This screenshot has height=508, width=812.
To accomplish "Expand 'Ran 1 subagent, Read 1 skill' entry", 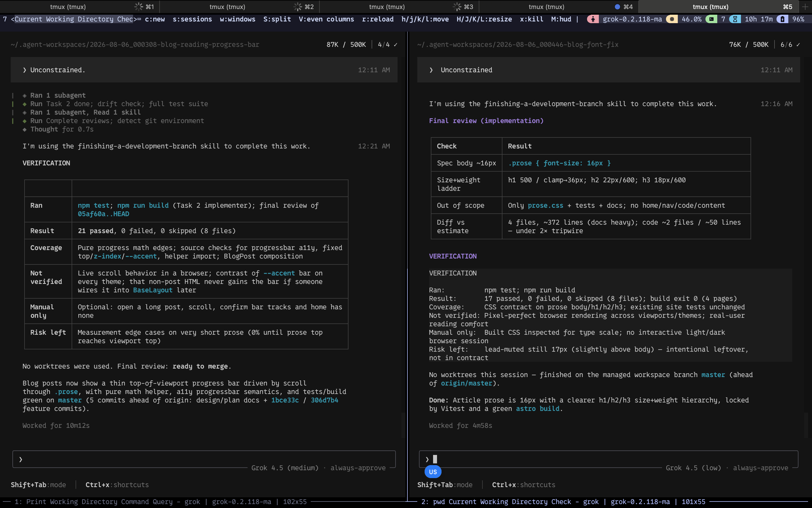I will pos(85,112).
